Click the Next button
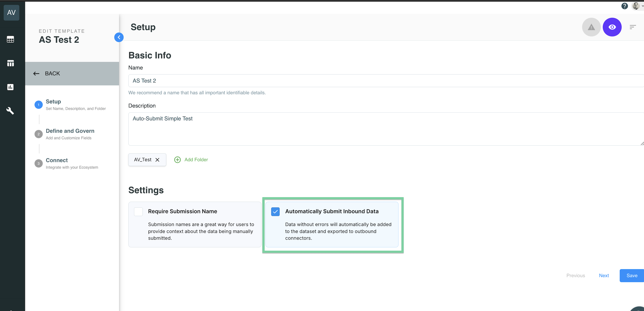This screenshot has width=644, height=311. [604, 276]
